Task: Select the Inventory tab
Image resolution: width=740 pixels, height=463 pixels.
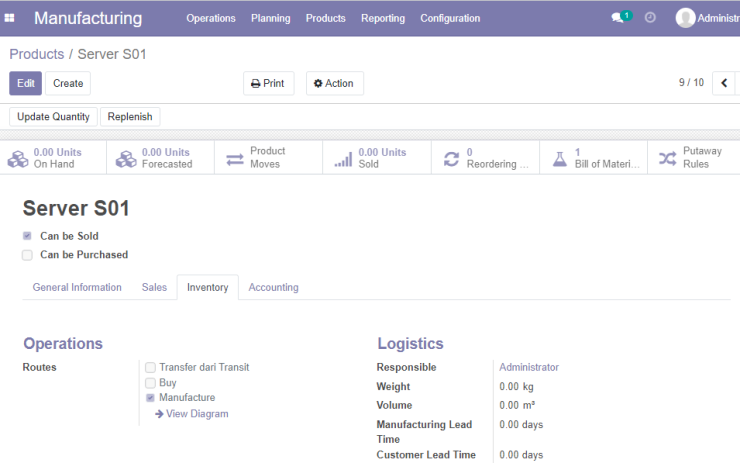Action: (208, 287)
